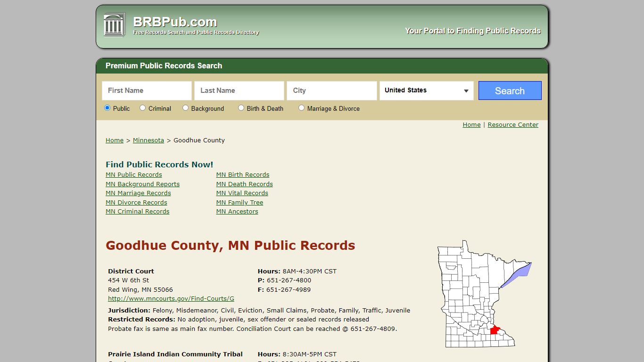The image size is (644, 362).
Task: Click the Prairie Island Indian Community Tribal text
Action: 175,354
